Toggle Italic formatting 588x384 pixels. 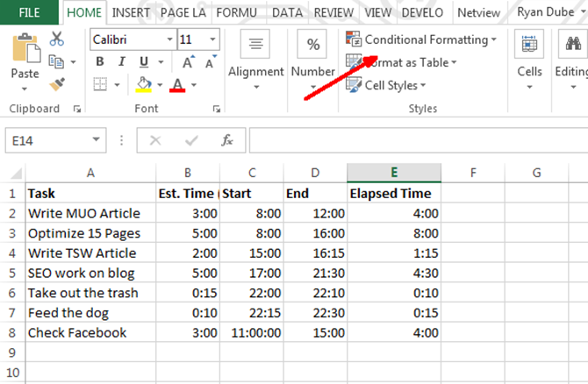(121, 62)
